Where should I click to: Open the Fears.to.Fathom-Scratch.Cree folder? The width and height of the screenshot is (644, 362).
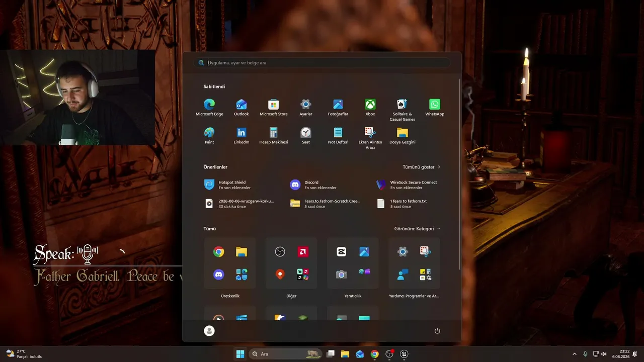[325, 204]
